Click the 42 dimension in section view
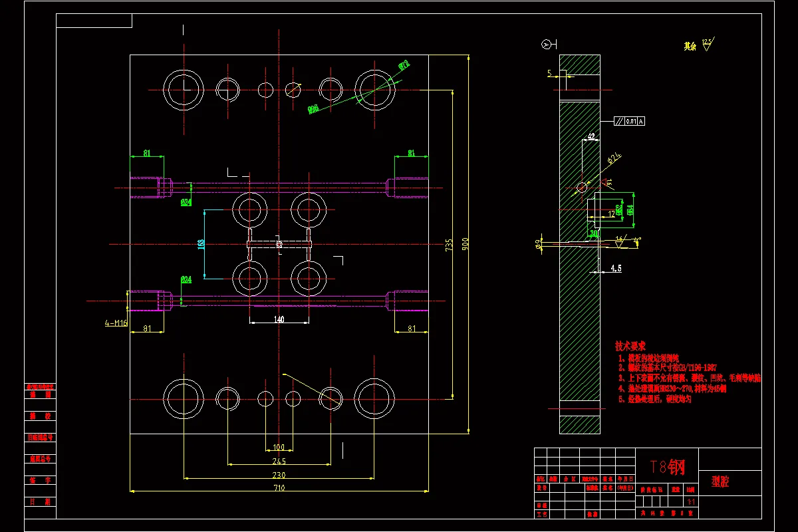 (591, 136)
